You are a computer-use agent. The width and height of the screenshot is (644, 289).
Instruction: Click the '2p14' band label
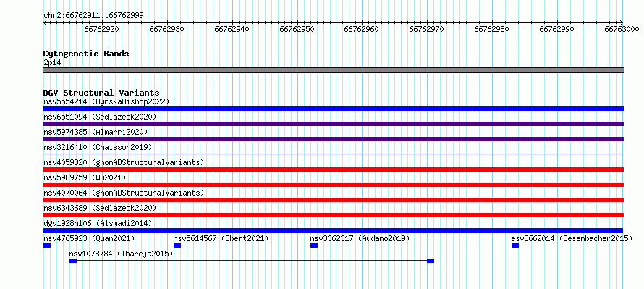(52, 63)
